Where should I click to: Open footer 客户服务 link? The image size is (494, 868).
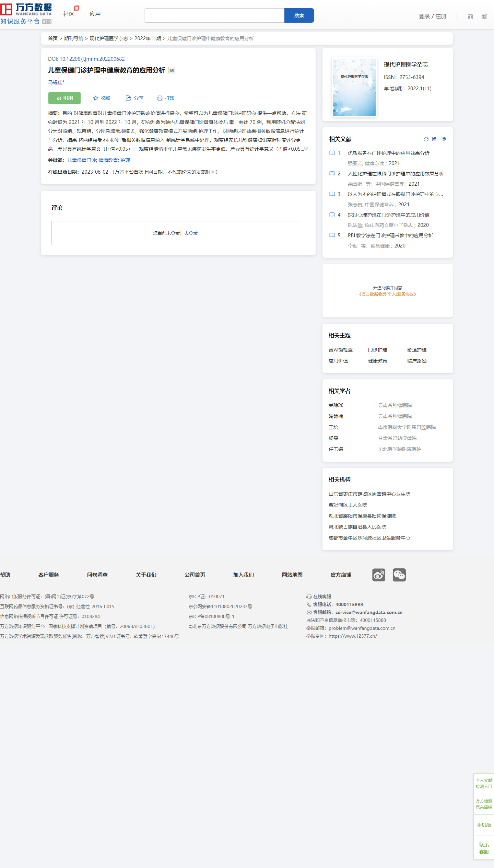pos(49,575)
